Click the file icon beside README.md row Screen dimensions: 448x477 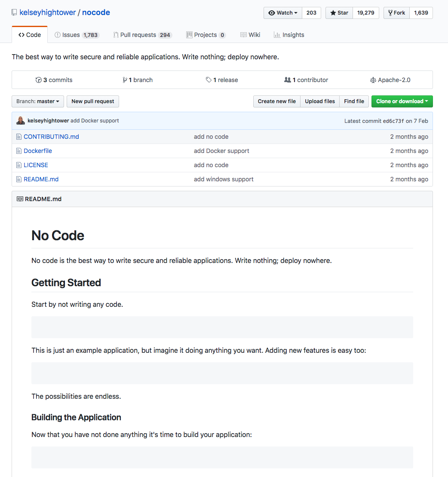click(x=19, y=180)
